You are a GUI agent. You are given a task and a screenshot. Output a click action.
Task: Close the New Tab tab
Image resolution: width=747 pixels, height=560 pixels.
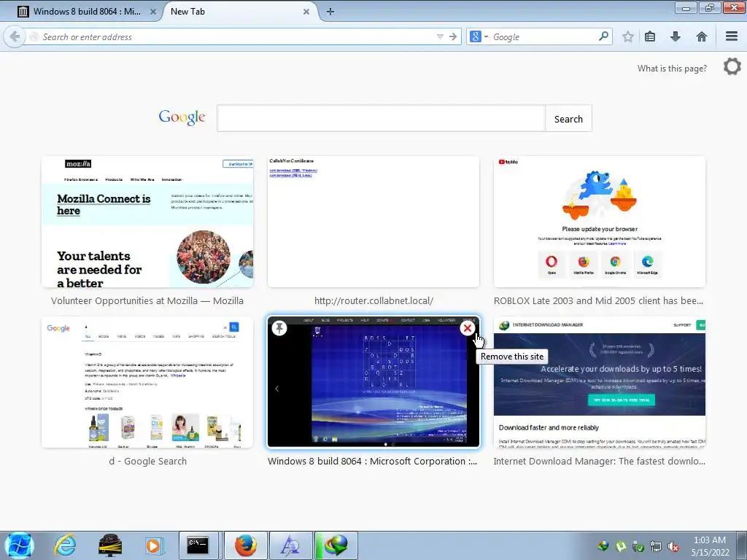[x=306, y=12]
